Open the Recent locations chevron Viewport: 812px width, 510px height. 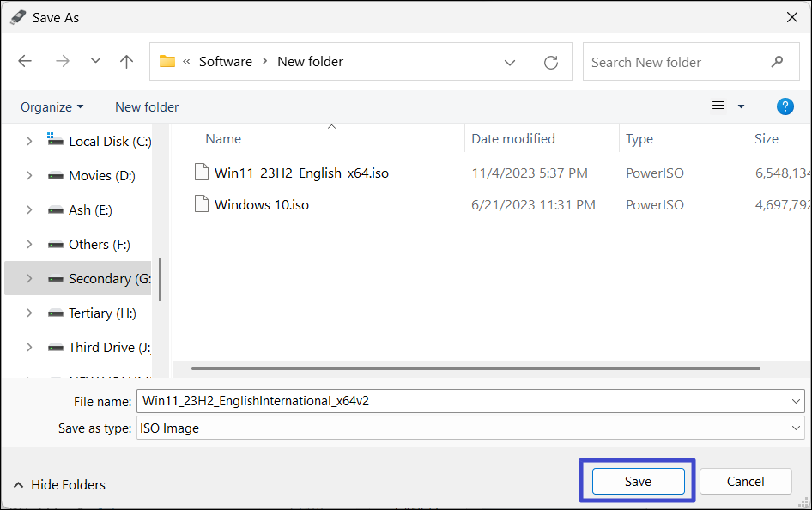click(x=95, y=62)
